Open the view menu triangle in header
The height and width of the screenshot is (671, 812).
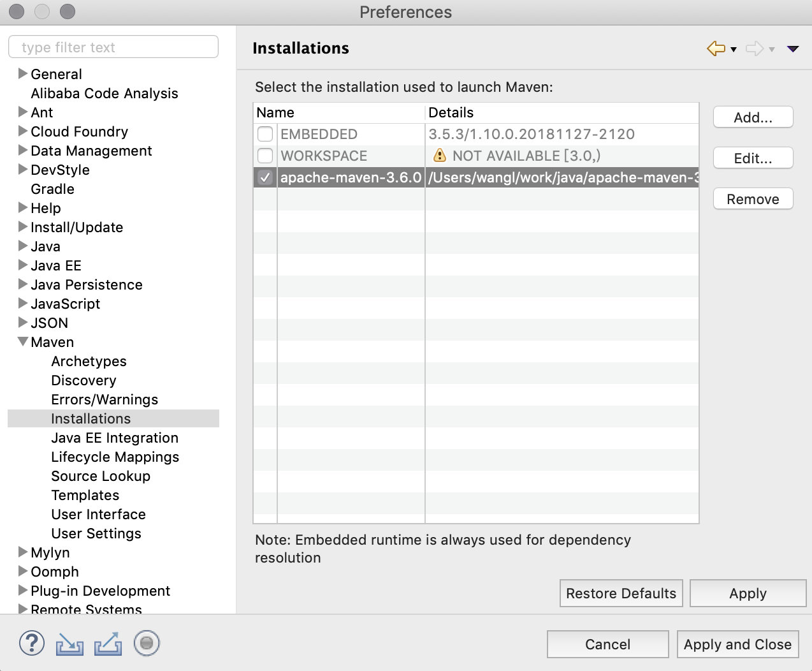coord(793,49)
